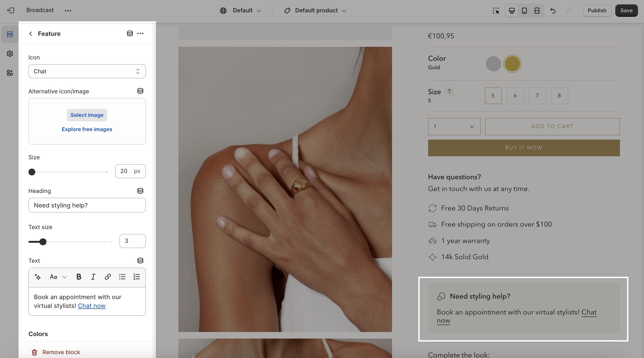Click the Select image button
The height and width of the screenshot is (358, 644).
tap(87, 115)
